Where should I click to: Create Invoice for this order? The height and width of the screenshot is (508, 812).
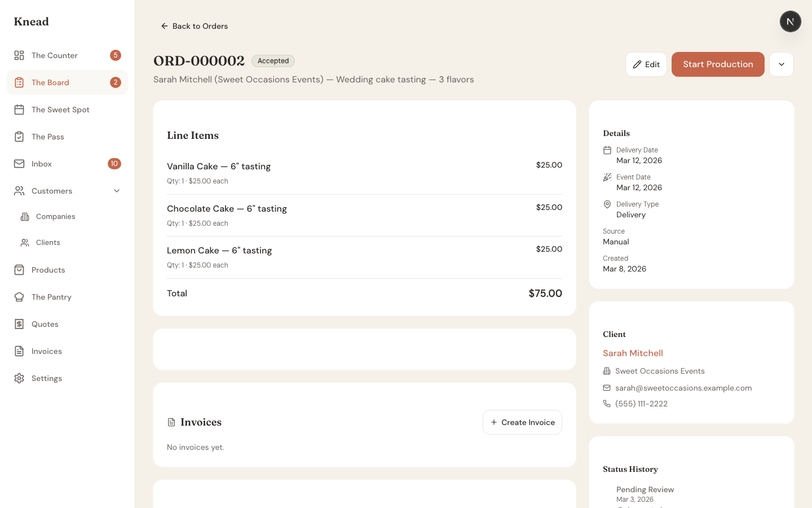[x=522, y=422]
